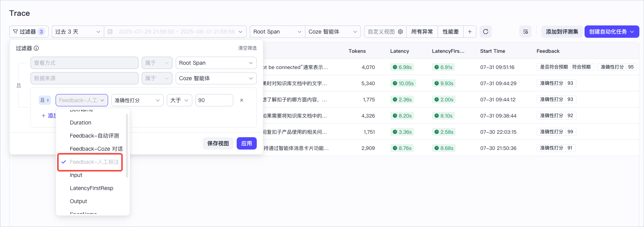Switch to the 性能差 view tab
Image resolution: width=644 pixels, height=227 pixels.
pos(451,32)
